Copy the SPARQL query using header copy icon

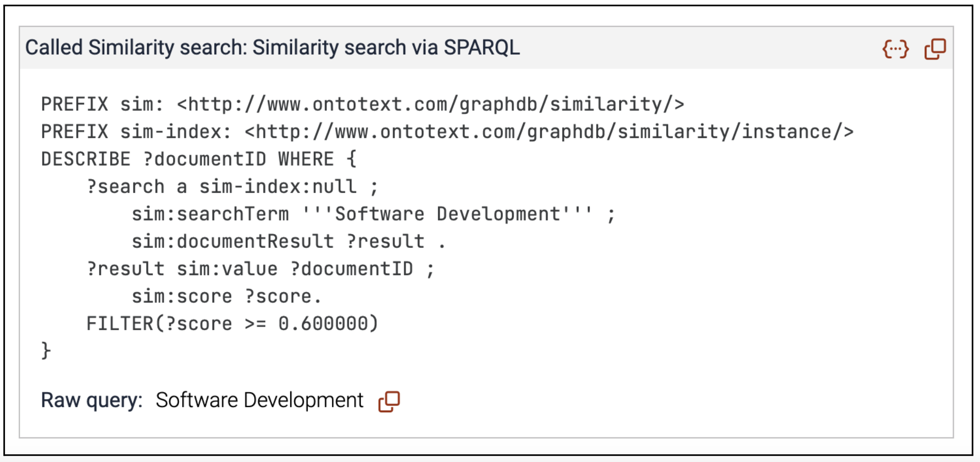[x=935, y=49]
